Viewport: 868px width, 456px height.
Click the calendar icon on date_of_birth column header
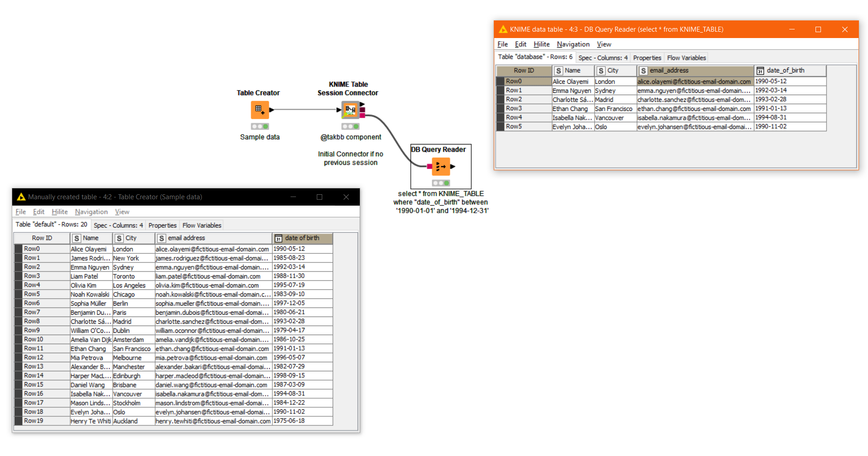pos(761,70)
